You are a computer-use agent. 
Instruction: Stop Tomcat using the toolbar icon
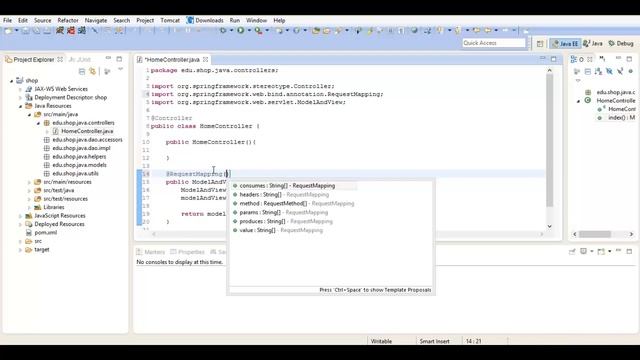(71, 30)
